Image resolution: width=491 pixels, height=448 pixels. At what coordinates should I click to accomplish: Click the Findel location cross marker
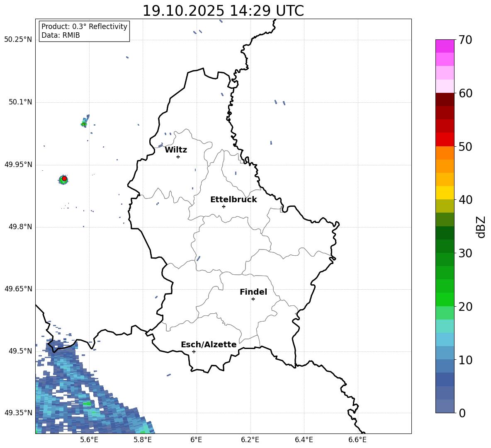(253, 299)
